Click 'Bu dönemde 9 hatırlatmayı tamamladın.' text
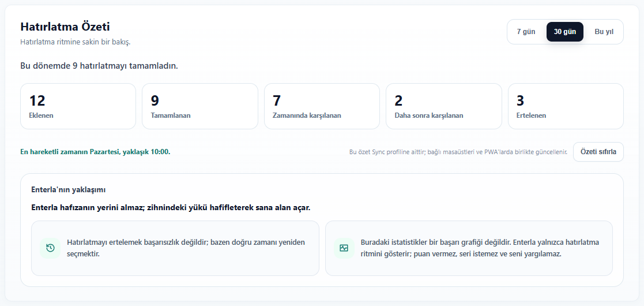Image resolution: width=644 pixels, height=306 pixels. (x=99, y=66)
